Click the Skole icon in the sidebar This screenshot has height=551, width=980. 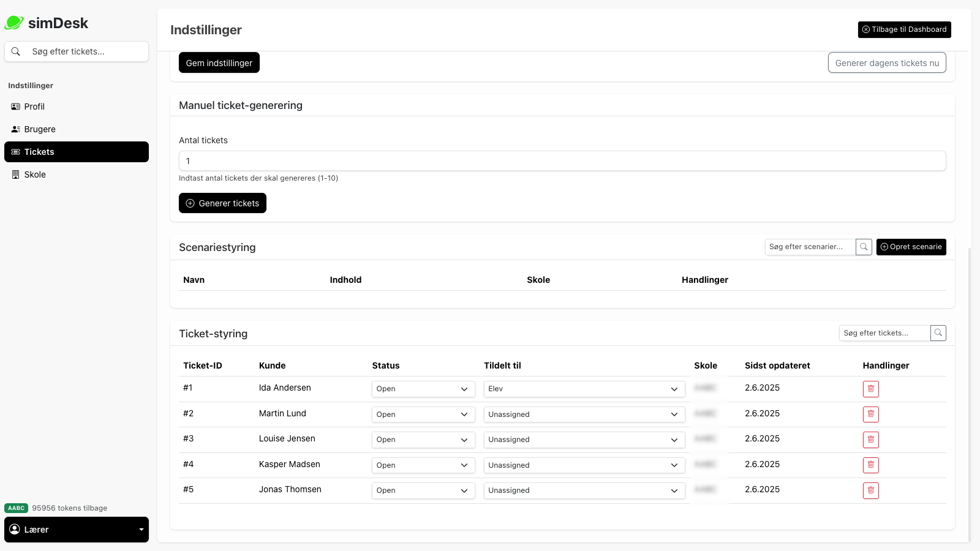click(x=15, y=174)
